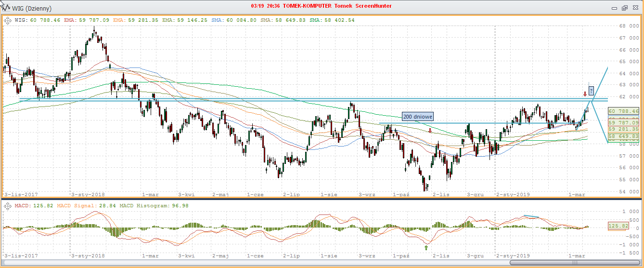Click the 125.82 MACD value tag
Viewport: 644px width, 268px height.
click(617, 226)
